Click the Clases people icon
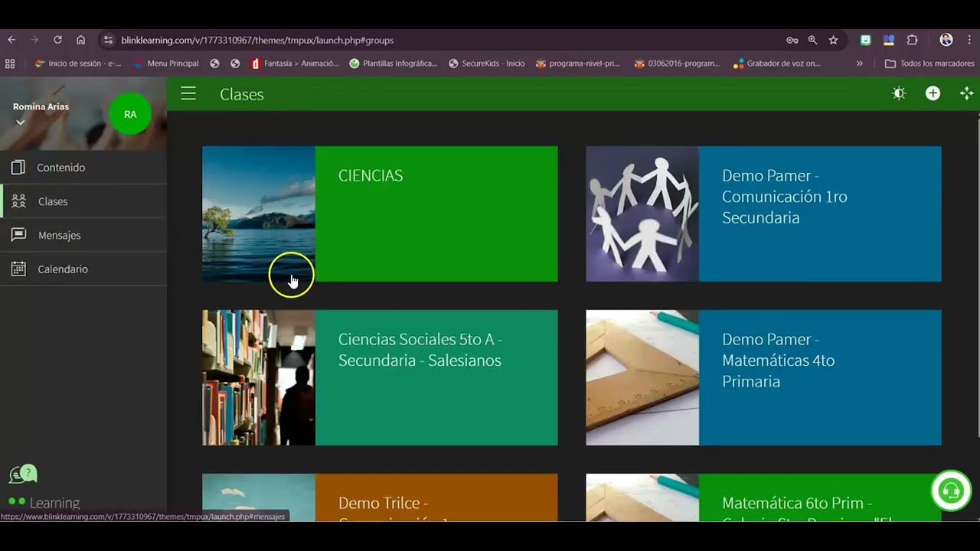The image size is (980, 551). (19, 201)
